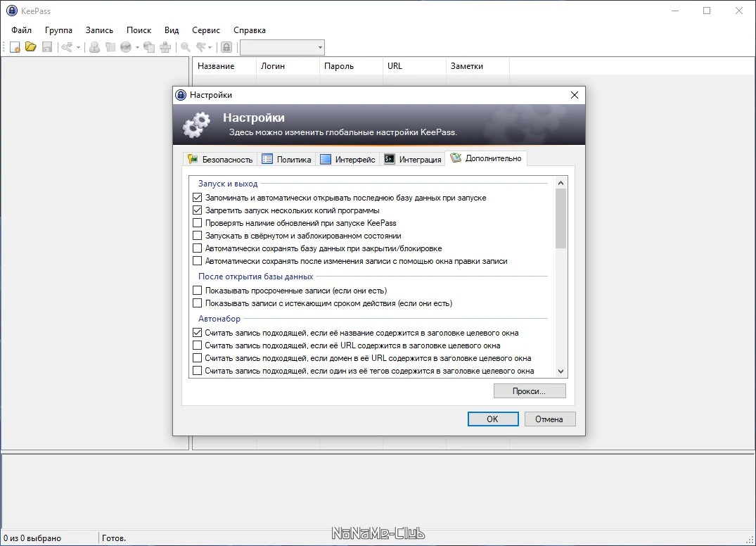Click the Save database floppy icon
The width and height of the screenshot is (756, 546).
[47, 46]
